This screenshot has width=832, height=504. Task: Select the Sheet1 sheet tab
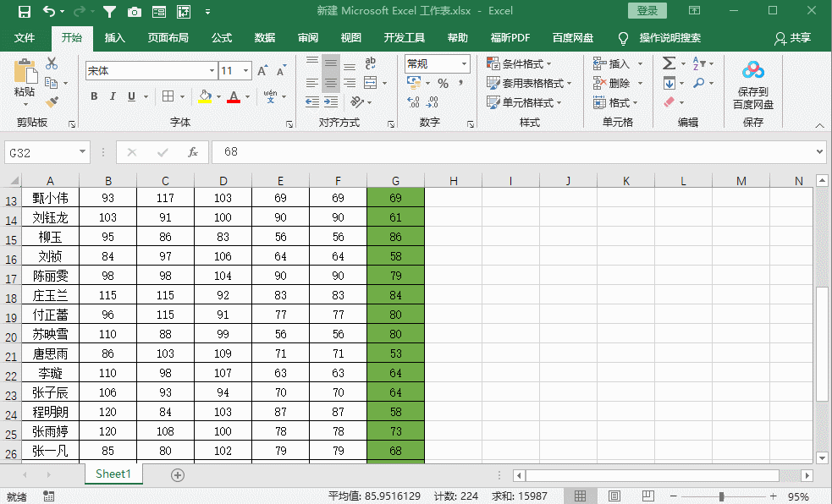(113, 474)
